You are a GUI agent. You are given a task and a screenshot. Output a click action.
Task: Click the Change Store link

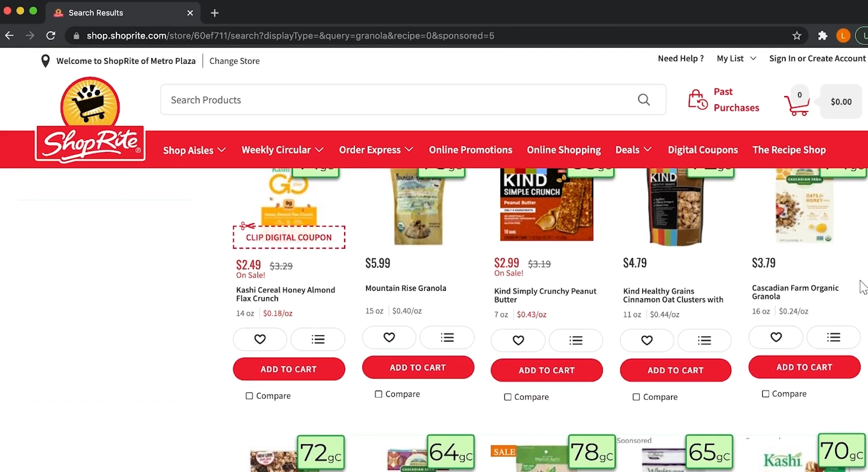[x=234, y=61]
